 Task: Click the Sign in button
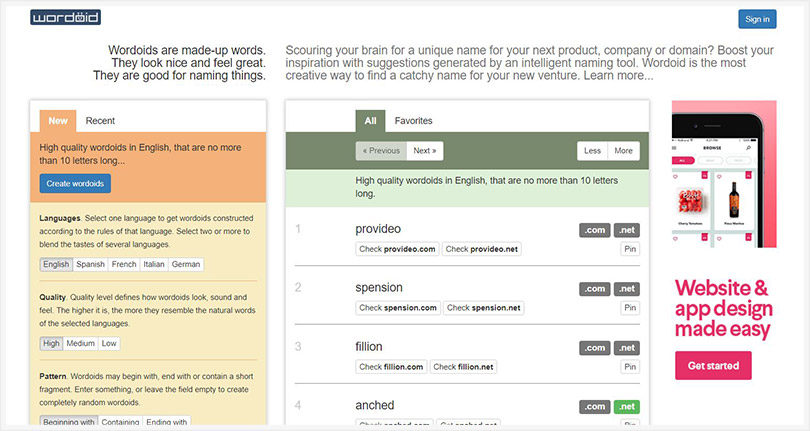pyautogui.click(x=757, y=19)
